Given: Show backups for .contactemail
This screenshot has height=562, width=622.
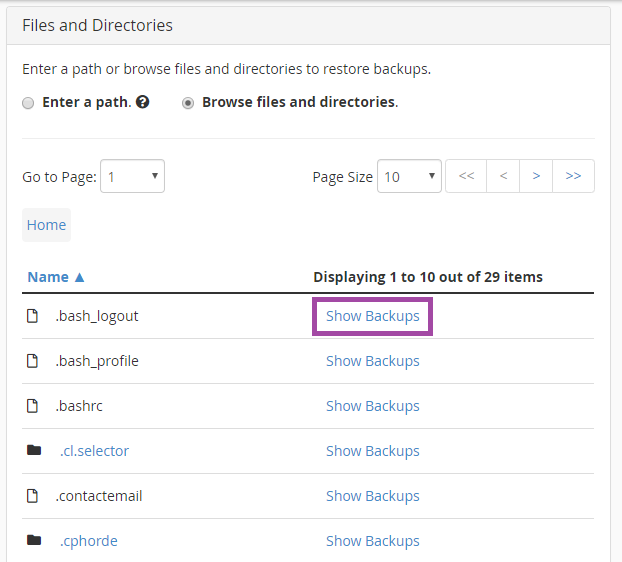Looking at the screenshot, I should (x=372, y=496).
